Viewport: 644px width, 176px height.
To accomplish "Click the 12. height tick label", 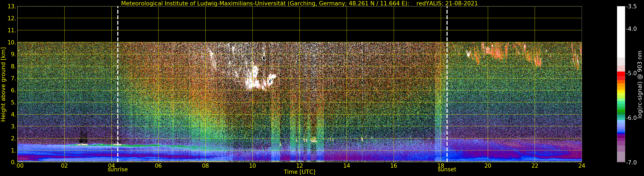I will click(12, 18).
